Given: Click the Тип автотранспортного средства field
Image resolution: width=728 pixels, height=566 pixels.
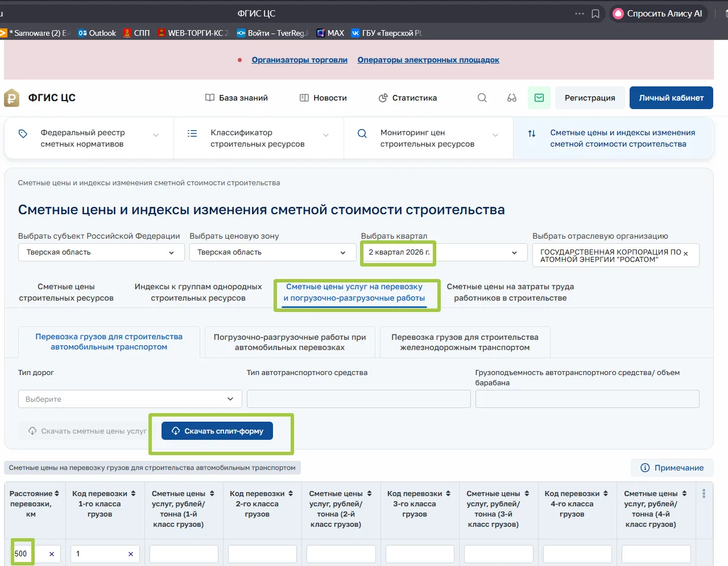Looking at the screenshot, I should (359, 399).
